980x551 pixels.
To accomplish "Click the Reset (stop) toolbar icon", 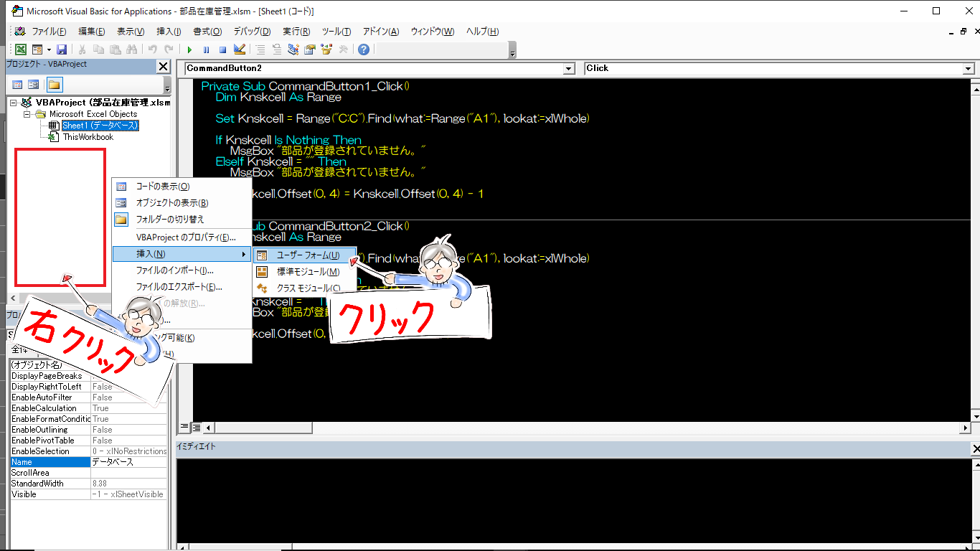I will coord(222,50).
